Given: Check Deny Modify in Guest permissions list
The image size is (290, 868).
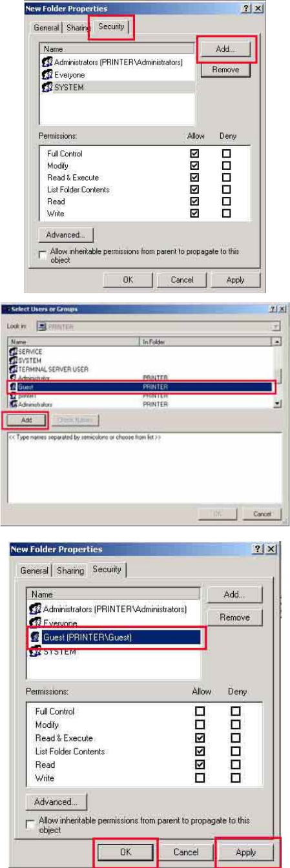Looking at the screenshot, I should [x=236, y=725].
